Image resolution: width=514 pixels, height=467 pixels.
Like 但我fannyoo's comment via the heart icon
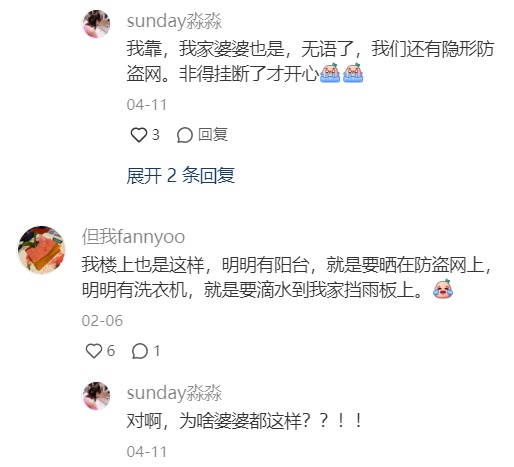94,351
